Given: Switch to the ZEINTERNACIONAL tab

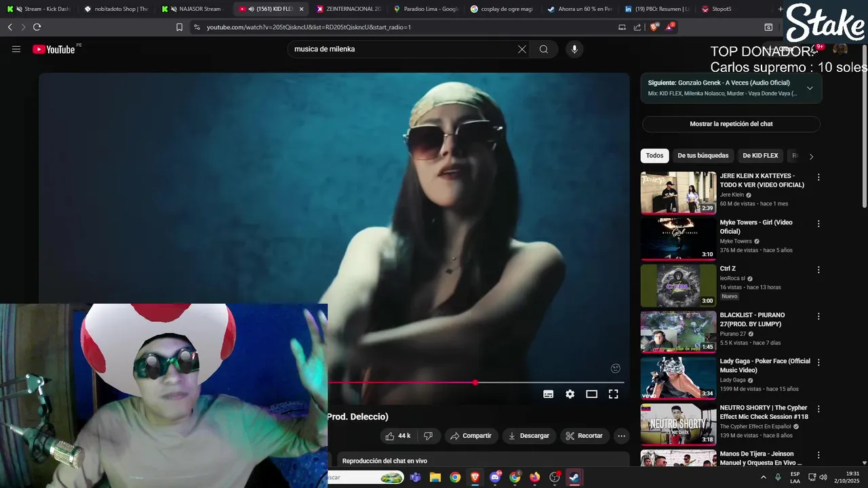Looking at the screenshot, I should 349,9.
